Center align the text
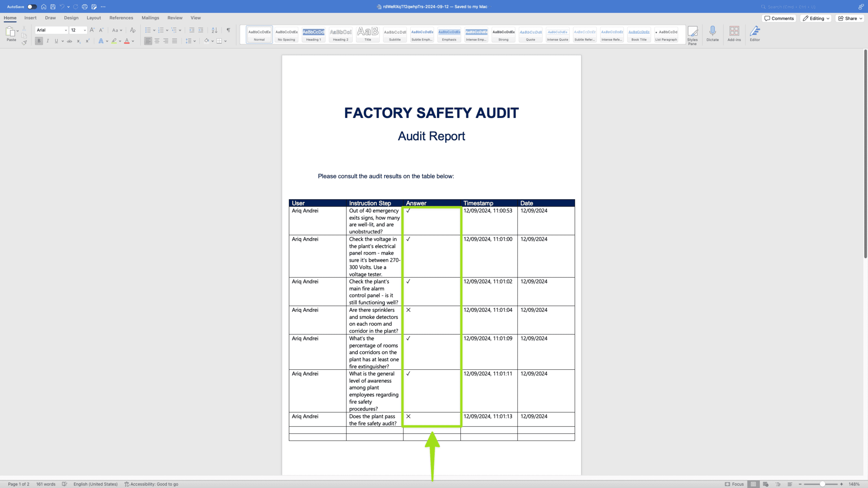Screen dimensions: 868x488 pyautogui.click(x=157, y=41)
